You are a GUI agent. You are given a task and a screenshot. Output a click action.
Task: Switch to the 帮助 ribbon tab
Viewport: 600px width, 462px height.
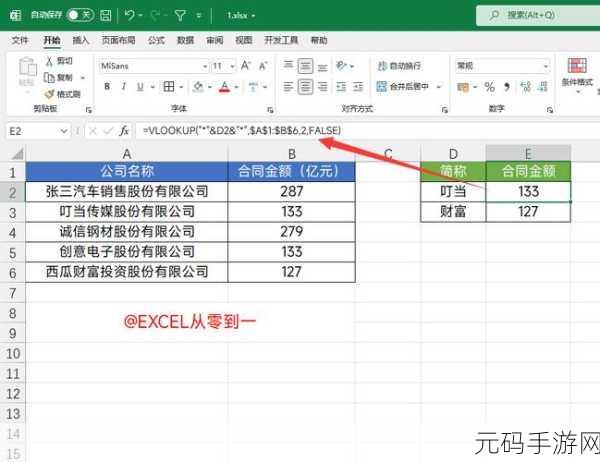[319, 40]
